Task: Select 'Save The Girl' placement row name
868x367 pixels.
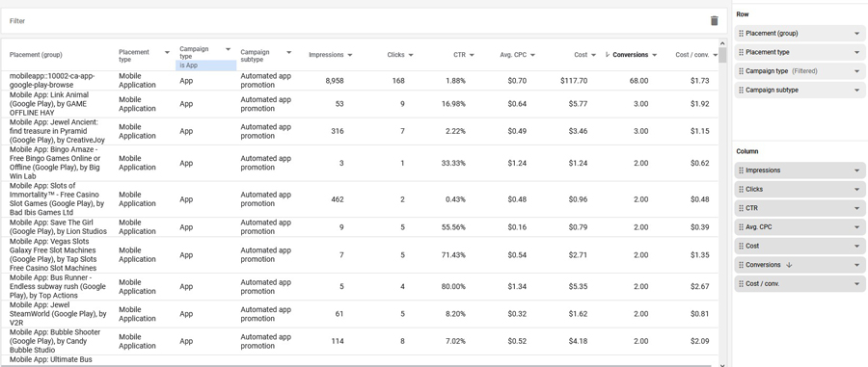Action: (58, 227)
